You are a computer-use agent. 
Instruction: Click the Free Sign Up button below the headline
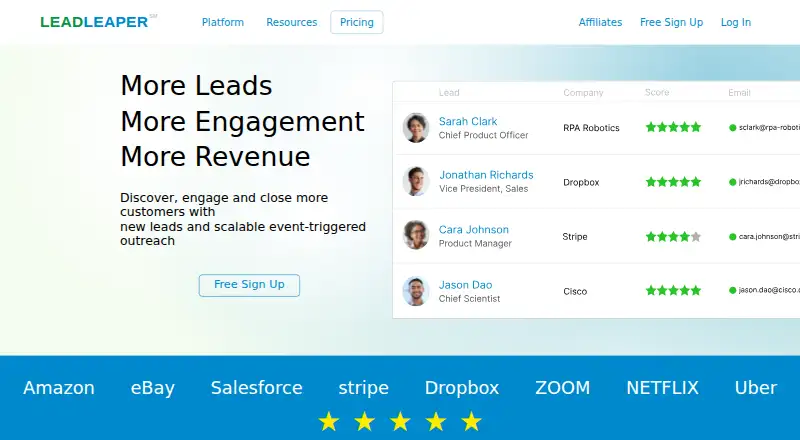click(x=249, y=285)
